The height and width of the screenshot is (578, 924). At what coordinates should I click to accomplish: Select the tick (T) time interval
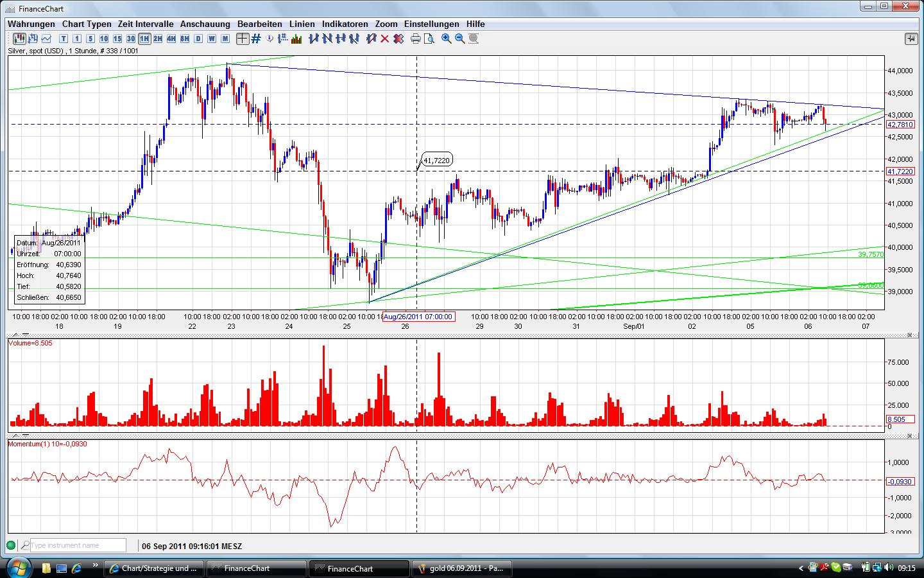(64, 39)
